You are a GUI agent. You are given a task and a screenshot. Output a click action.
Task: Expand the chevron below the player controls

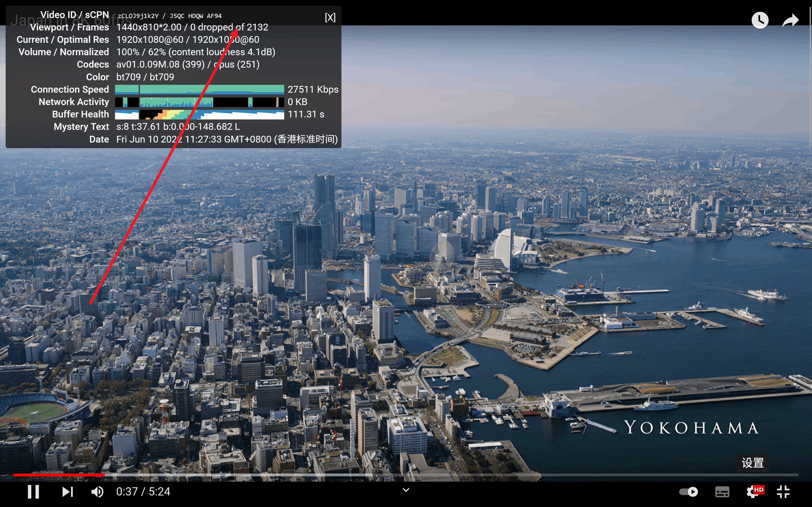(x=406, y=490)
